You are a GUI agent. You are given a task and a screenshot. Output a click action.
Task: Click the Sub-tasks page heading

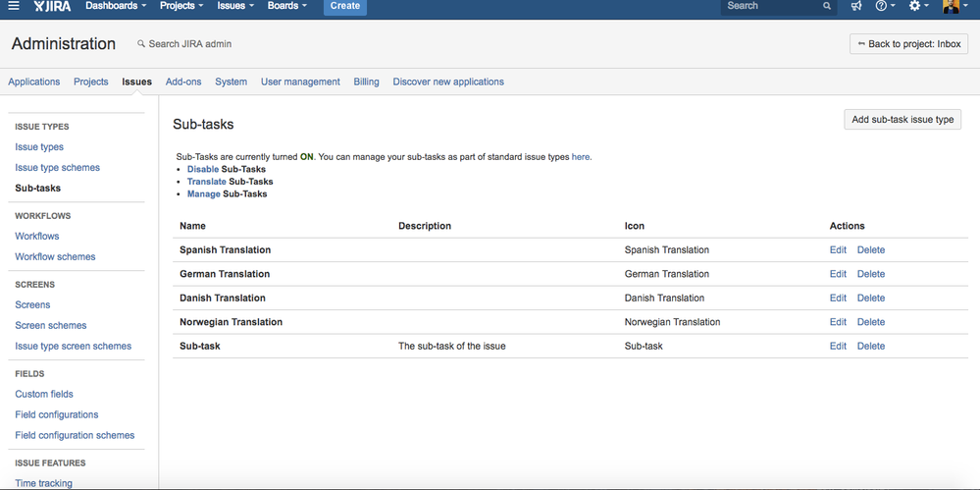(x=203, y=125)
